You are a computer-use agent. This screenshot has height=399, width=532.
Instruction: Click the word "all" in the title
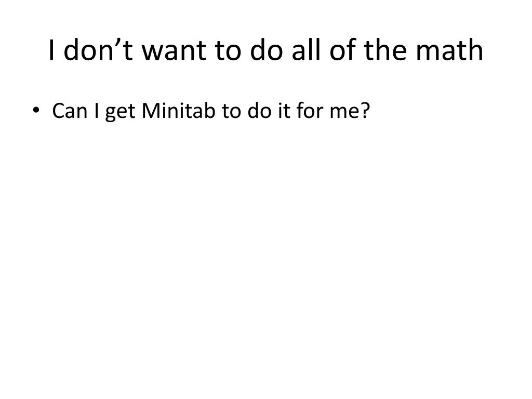coord(306,50)
